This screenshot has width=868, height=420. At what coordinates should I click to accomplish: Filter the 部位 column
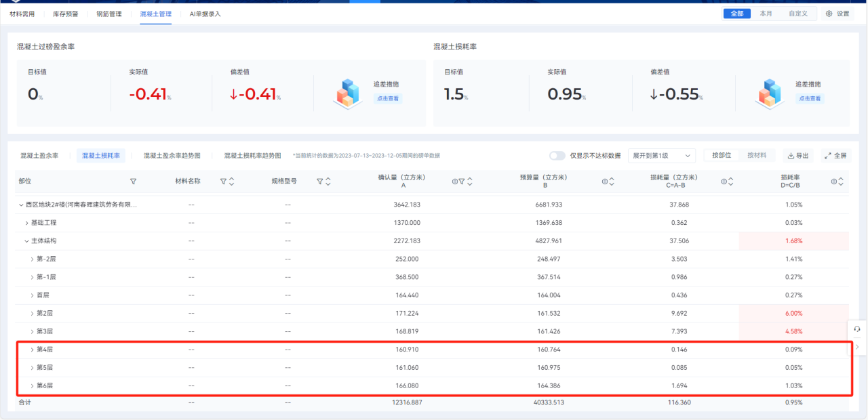(x=134, y=182)
